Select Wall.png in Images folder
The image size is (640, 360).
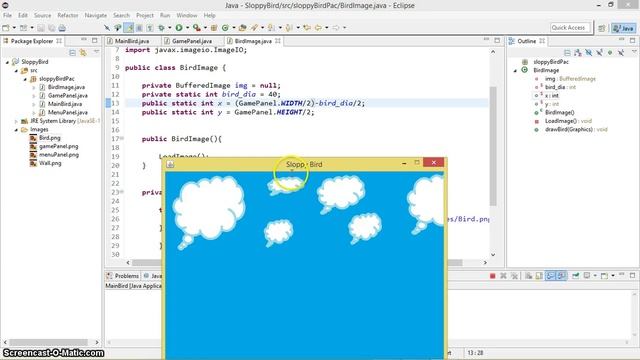click(50, 163)
